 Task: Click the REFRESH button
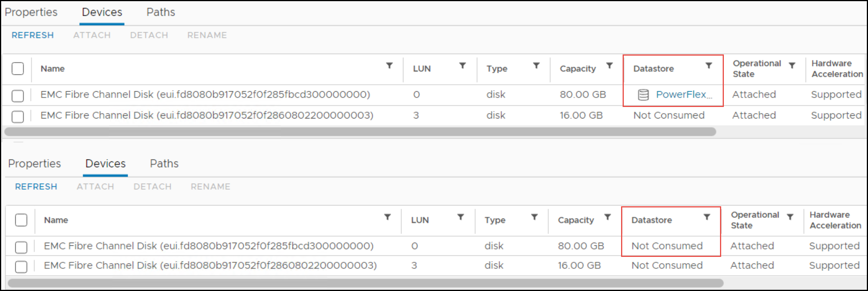pos(33,35)
